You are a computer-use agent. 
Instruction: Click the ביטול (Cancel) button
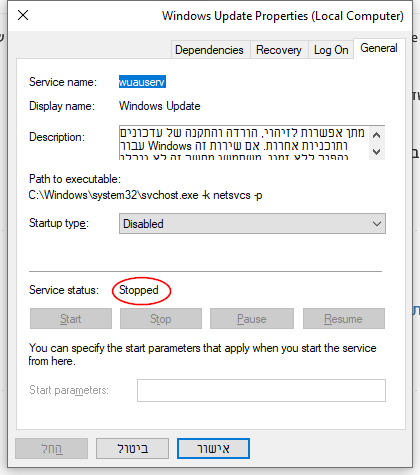coord(133,449)
